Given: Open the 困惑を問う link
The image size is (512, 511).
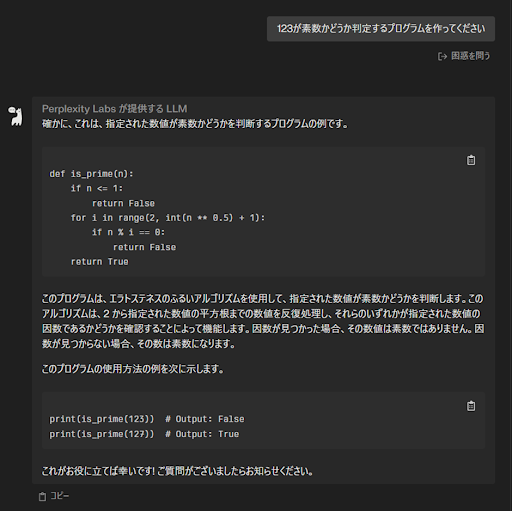Looking at the screenshot, I should click(464, 56).
